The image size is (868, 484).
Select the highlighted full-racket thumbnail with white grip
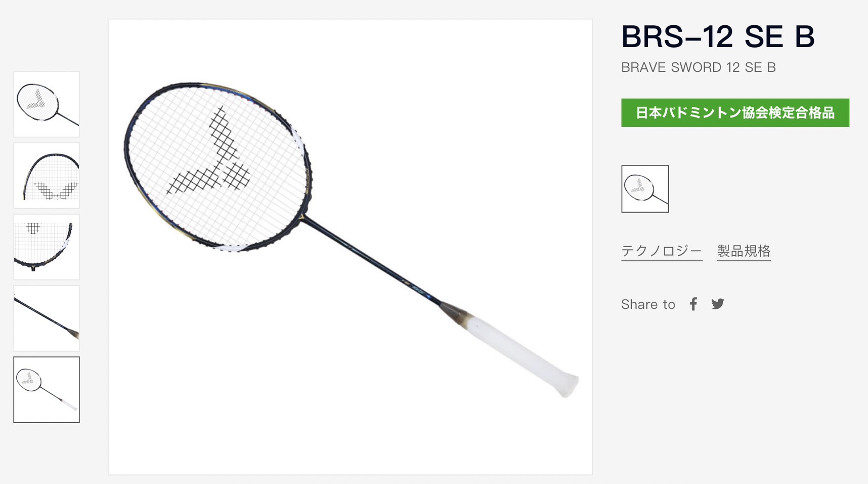click(x=47, y=390)
